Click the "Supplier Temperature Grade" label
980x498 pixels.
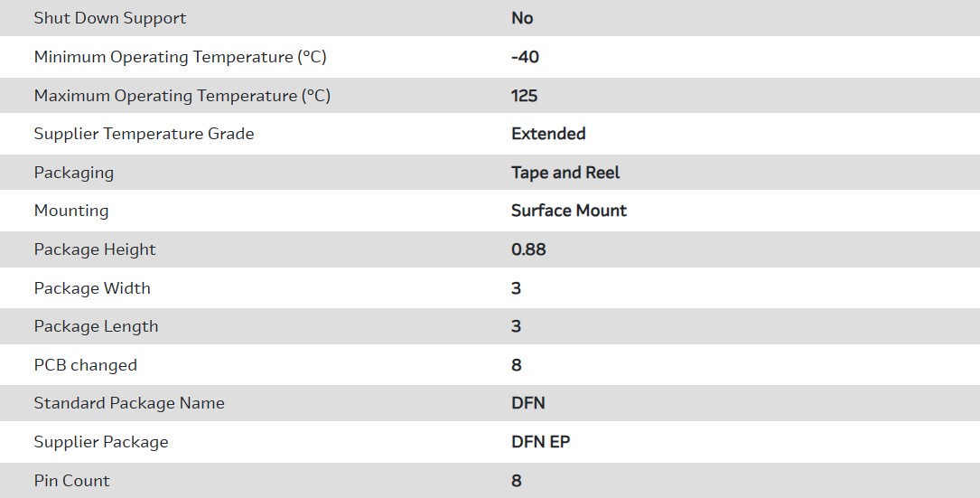(x=144, y=134)
